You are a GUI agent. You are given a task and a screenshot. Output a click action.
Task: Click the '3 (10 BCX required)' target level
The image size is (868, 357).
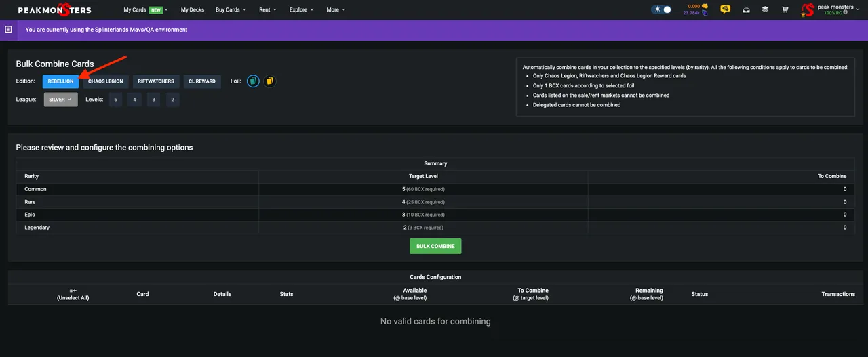(x=423, y=215)
